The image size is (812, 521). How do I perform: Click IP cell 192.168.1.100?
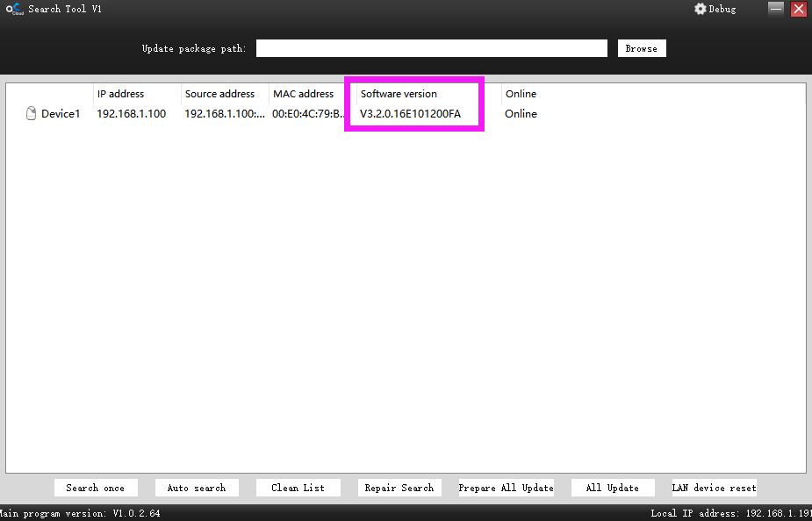point(132,114)
